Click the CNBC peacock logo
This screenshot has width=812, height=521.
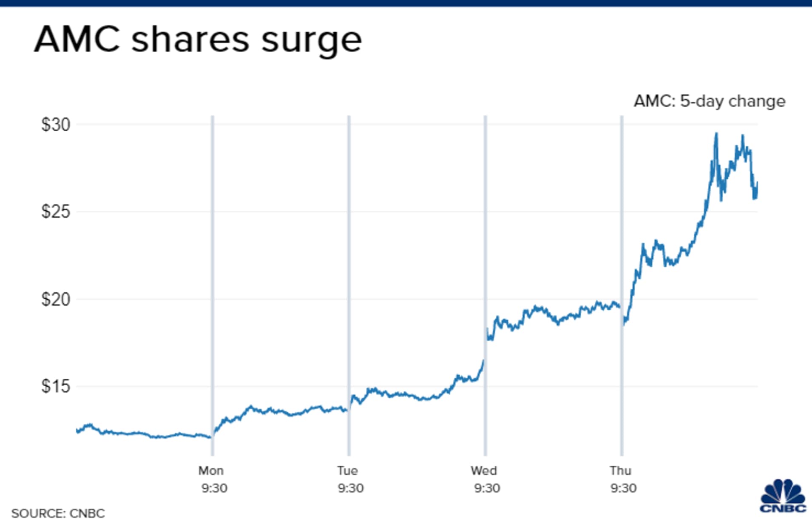tap(783, 496)
